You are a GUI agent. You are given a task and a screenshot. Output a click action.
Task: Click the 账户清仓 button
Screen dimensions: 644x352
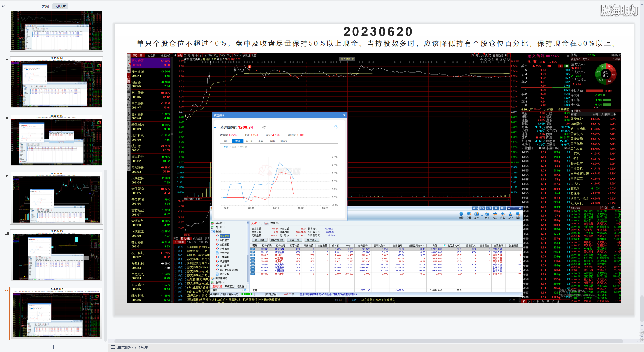(x=312, y=240)
